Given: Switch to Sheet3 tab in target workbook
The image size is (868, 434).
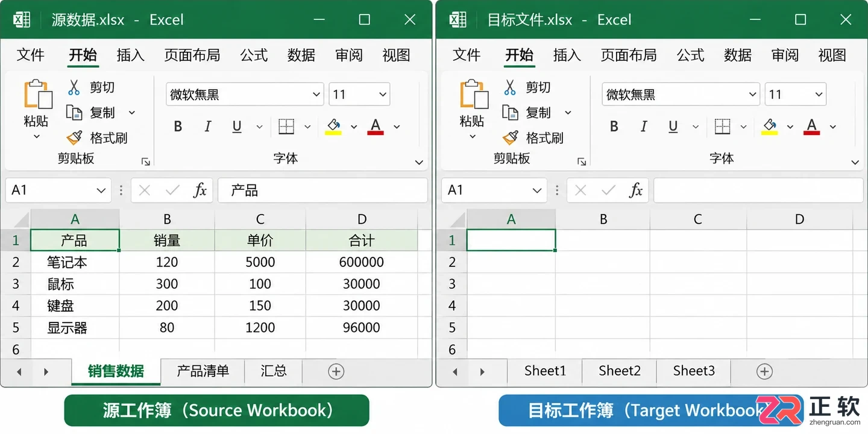Looking at the screenshot, I should pos(694,371).
